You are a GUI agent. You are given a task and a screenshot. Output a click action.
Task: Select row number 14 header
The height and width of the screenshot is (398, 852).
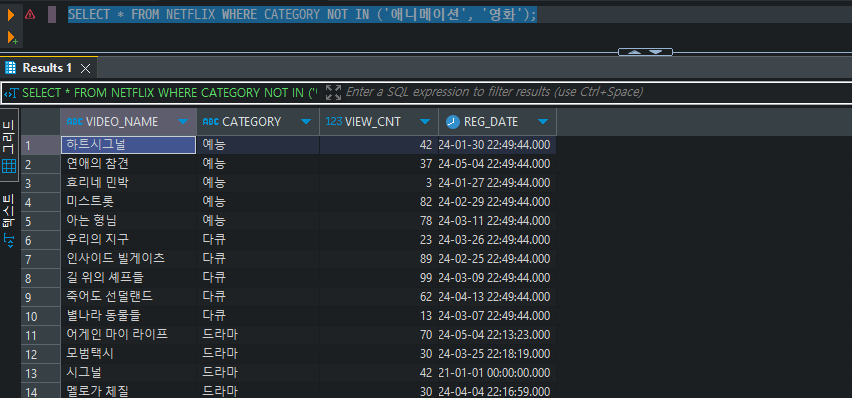[x=41, y=391]
